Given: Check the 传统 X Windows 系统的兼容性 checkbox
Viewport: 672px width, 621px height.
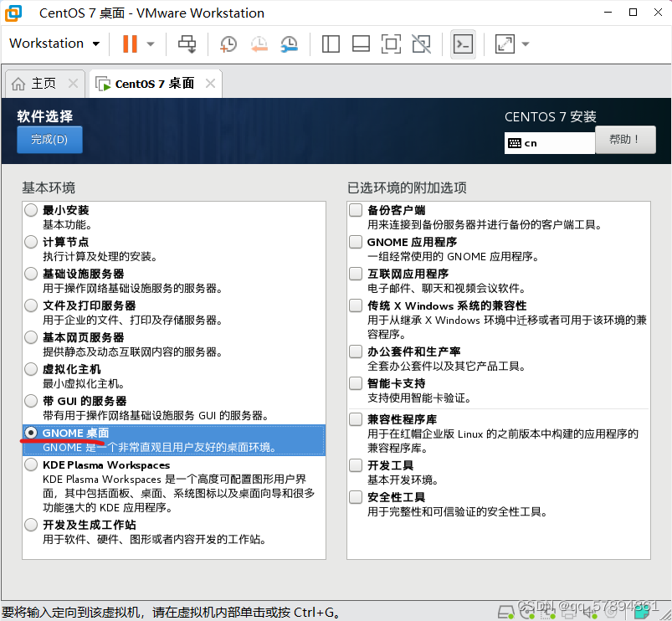Looking at the screenshot, I should tap(356, 305).
